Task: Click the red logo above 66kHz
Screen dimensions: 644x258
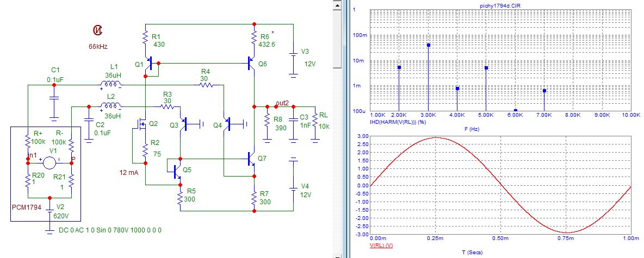Action: pos(98,30)
